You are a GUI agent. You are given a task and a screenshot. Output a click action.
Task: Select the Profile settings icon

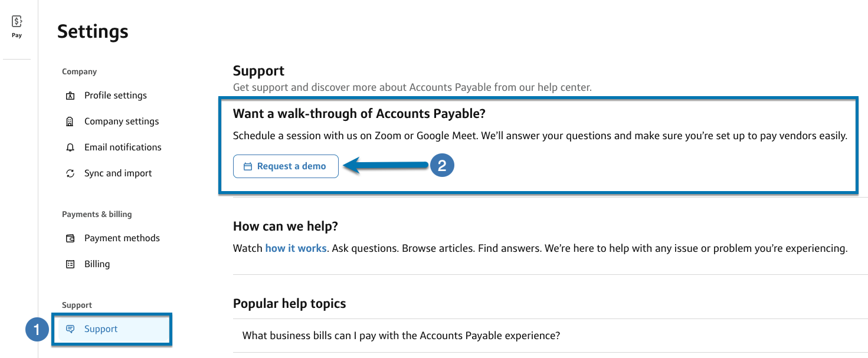(71, 95)
